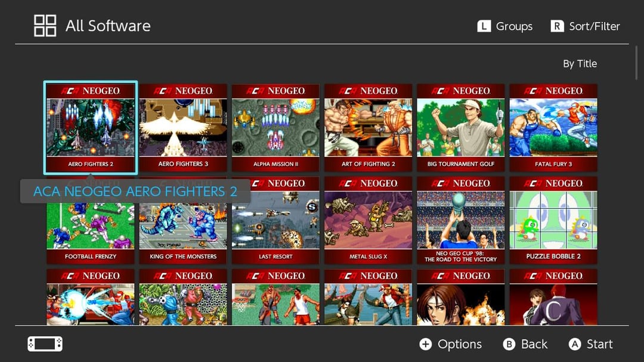Select the Metal Slug X tile
644x362 pixels.
point(369,220)
